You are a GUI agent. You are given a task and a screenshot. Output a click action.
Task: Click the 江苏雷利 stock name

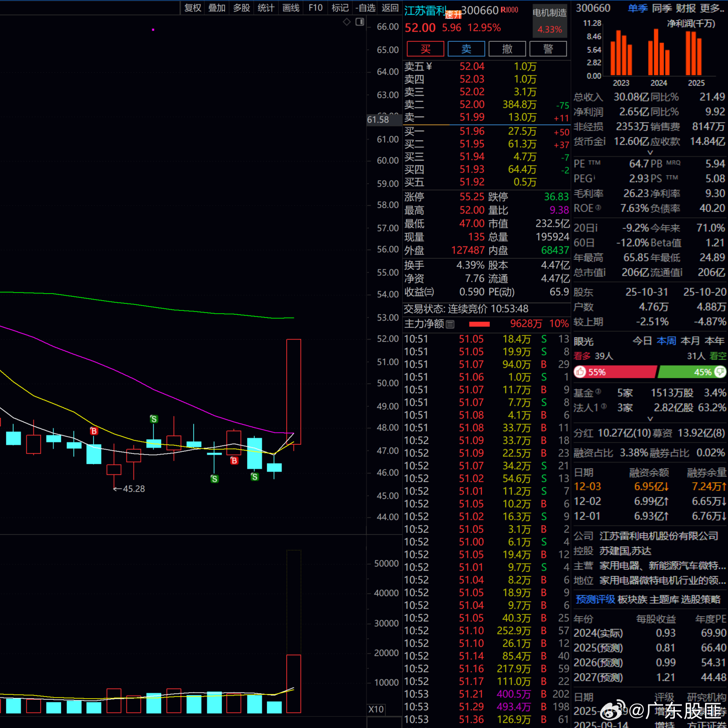[425, 10]
